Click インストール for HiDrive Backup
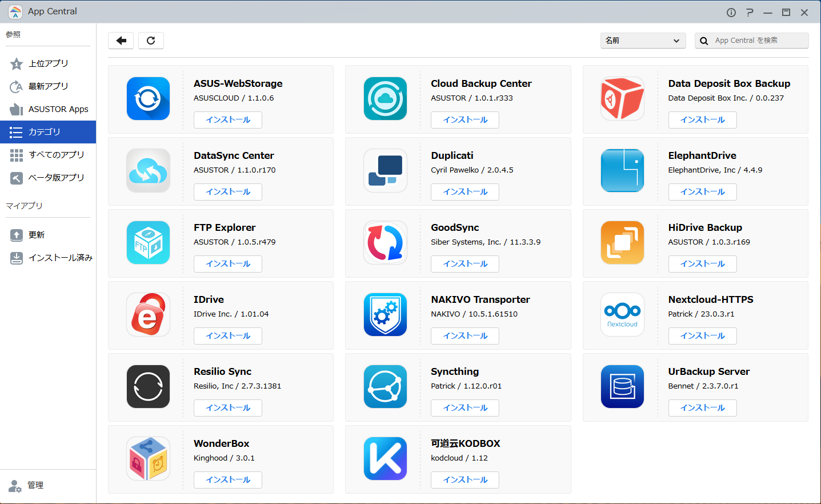Screen dimensions: 821x504 coord(703,264)
